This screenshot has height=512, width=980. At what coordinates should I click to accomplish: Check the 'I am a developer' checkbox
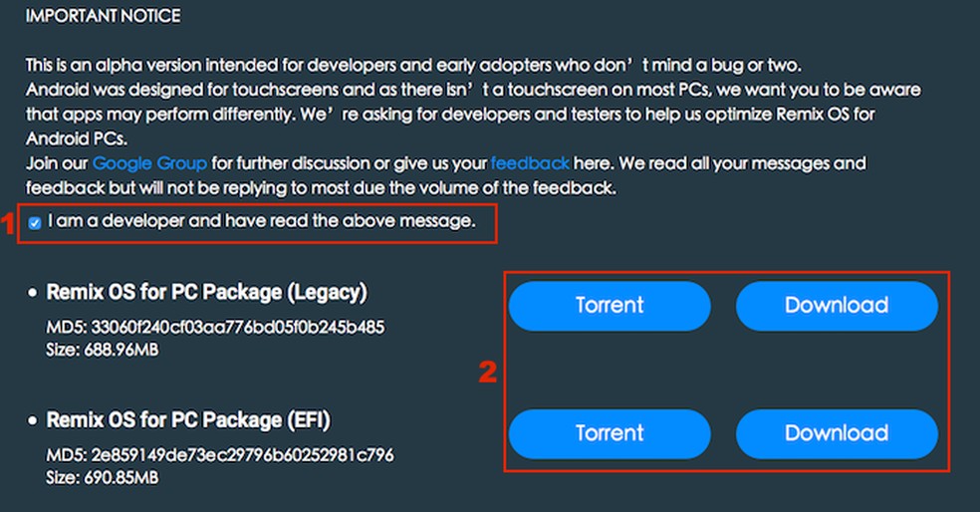pyautogui.click(x=36, y=223)
